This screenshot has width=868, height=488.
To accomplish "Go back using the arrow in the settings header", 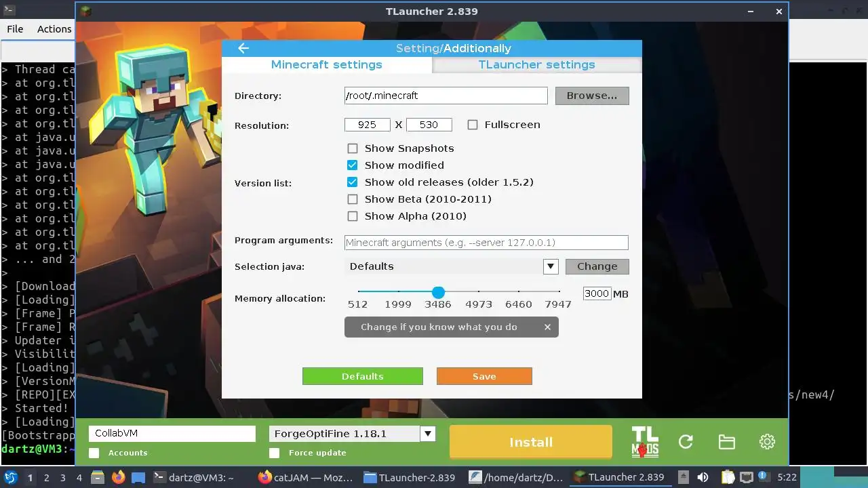I will coord(243,48).
